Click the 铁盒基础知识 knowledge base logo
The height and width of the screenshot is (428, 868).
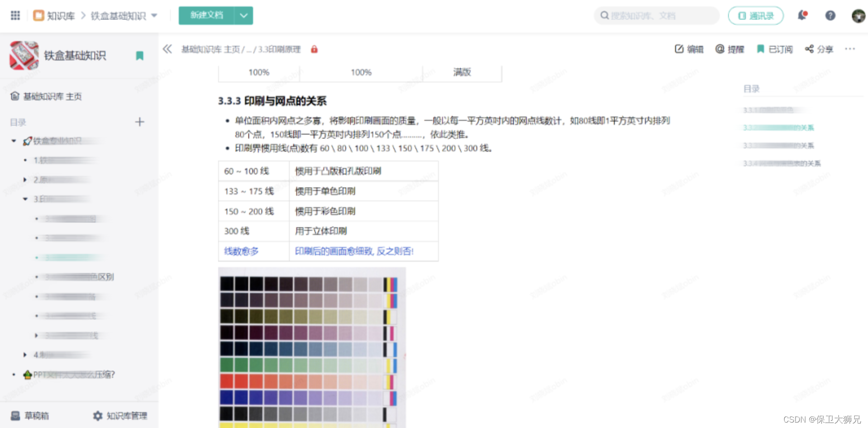(x=24, y=55)
